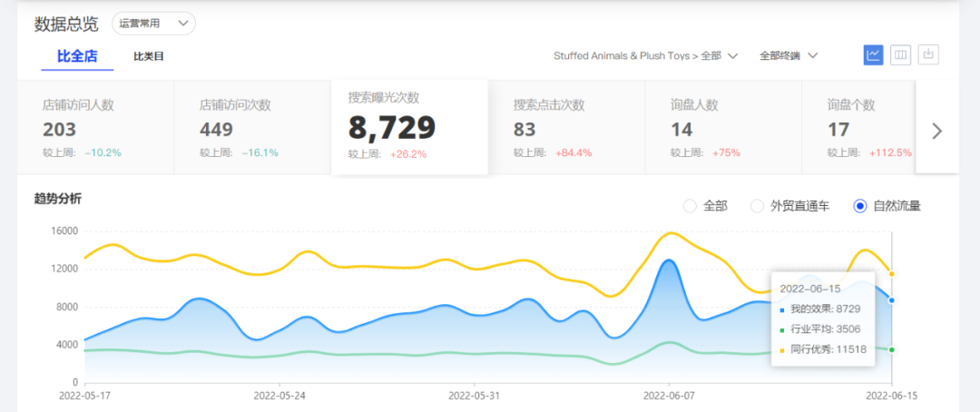Open the 全部终端 dropdown

tap(789, 55)
